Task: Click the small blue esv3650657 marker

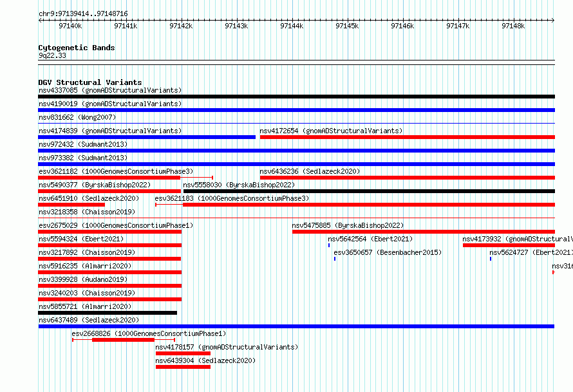Action: (335, 259)
